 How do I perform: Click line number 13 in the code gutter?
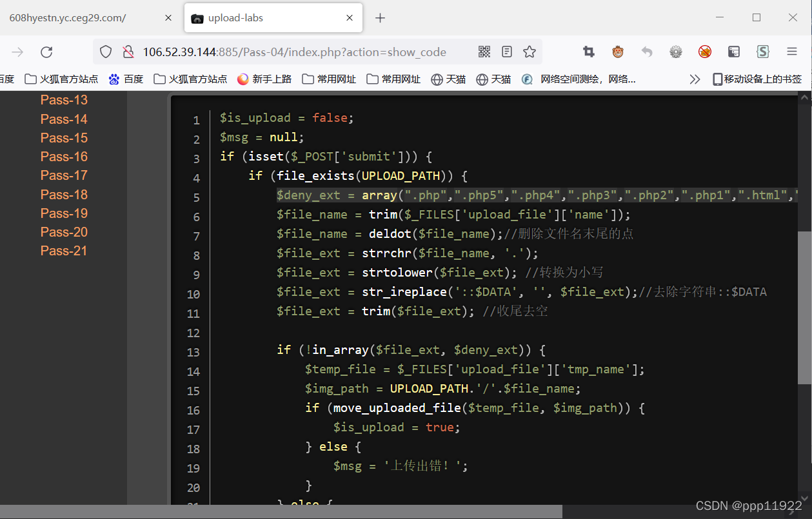[x=193, y=352]
